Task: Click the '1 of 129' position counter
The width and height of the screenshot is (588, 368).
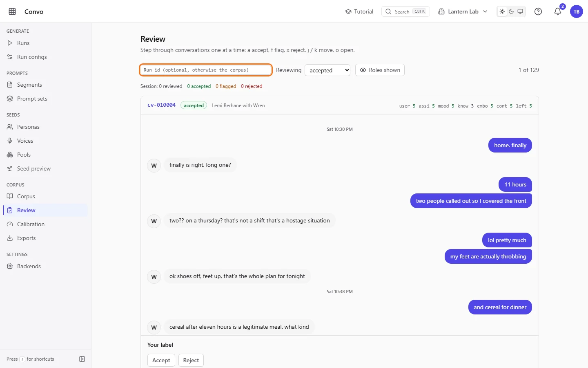Action: point(529,70)
